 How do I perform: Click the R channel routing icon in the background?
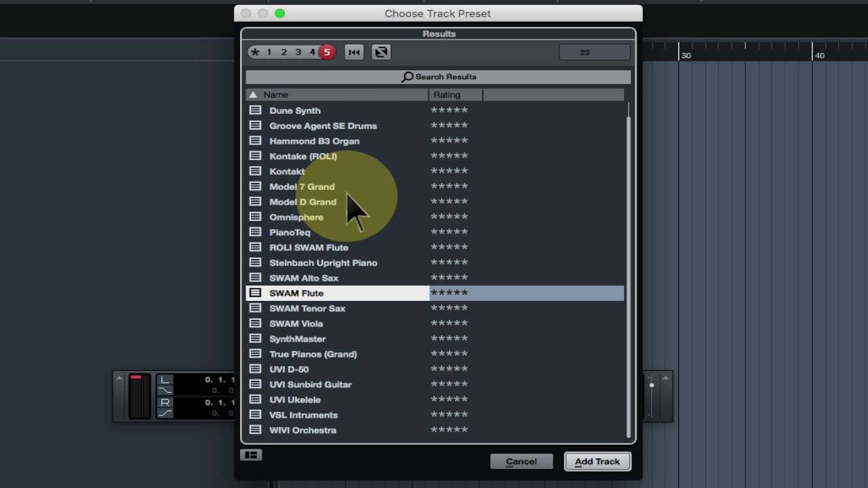pyautogui.click(x=165, y=403)
